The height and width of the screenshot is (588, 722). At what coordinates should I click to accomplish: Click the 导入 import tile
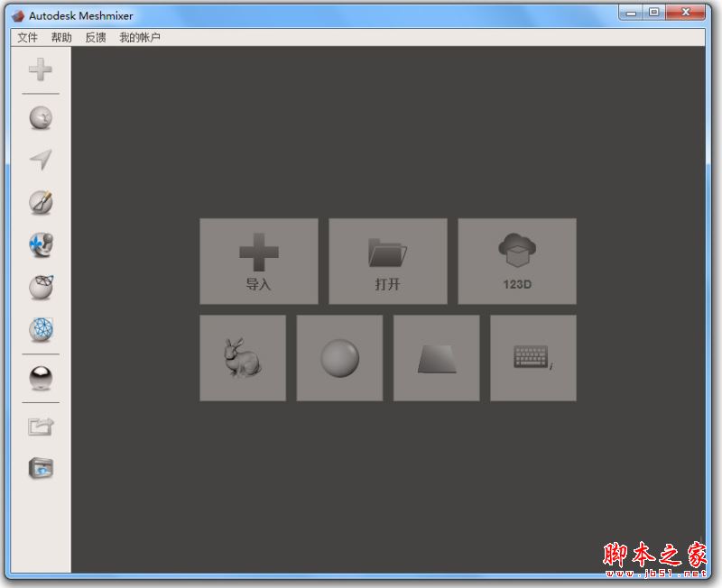[x=259, y=262]
